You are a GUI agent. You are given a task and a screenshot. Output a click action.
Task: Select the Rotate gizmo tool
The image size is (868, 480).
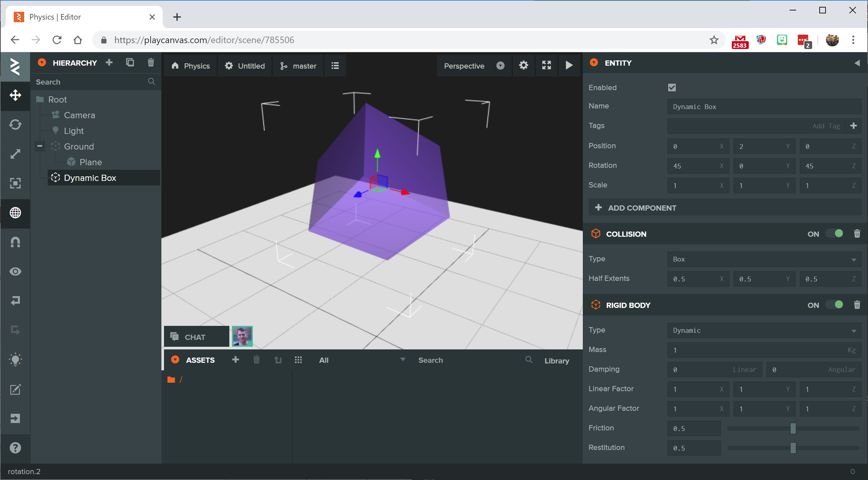(15, 125)
